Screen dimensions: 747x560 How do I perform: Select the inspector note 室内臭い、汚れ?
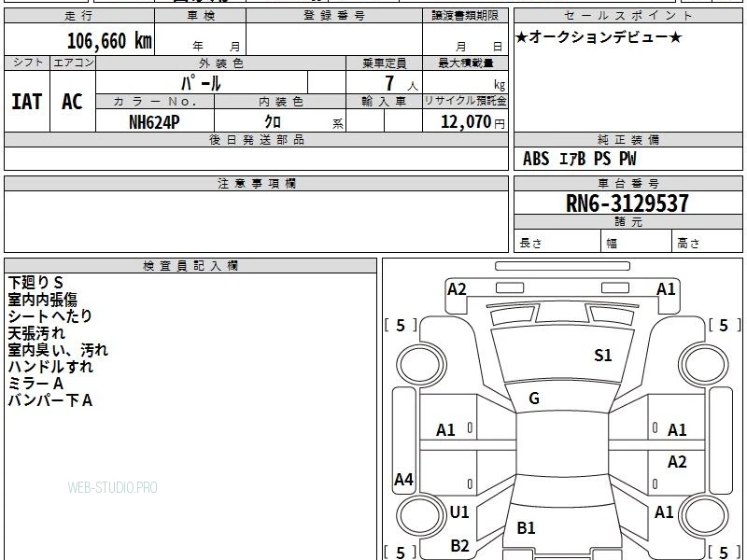pos(58,350)
